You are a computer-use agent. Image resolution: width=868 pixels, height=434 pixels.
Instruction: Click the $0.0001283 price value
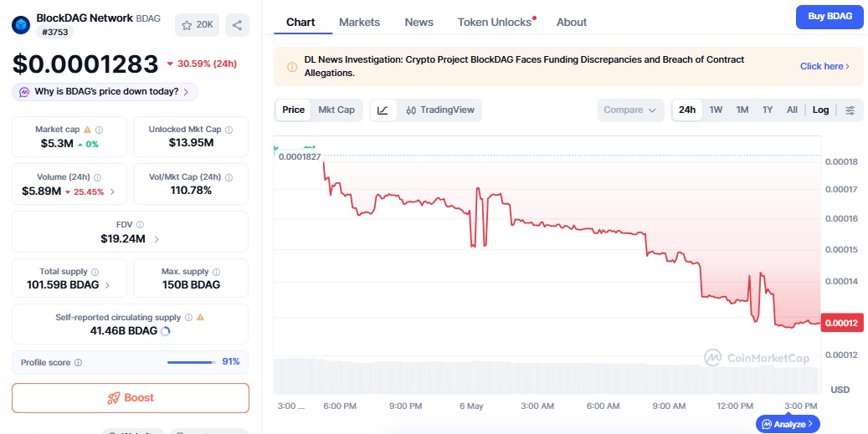coord(85,64)
